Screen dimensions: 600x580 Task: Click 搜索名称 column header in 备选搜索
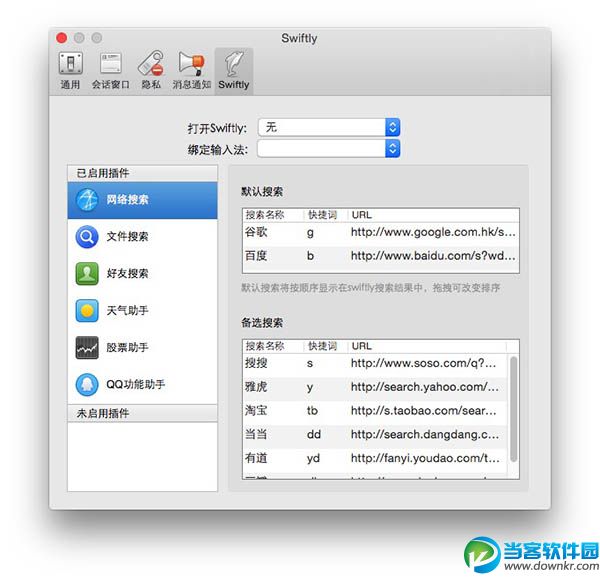click(265, 346)
